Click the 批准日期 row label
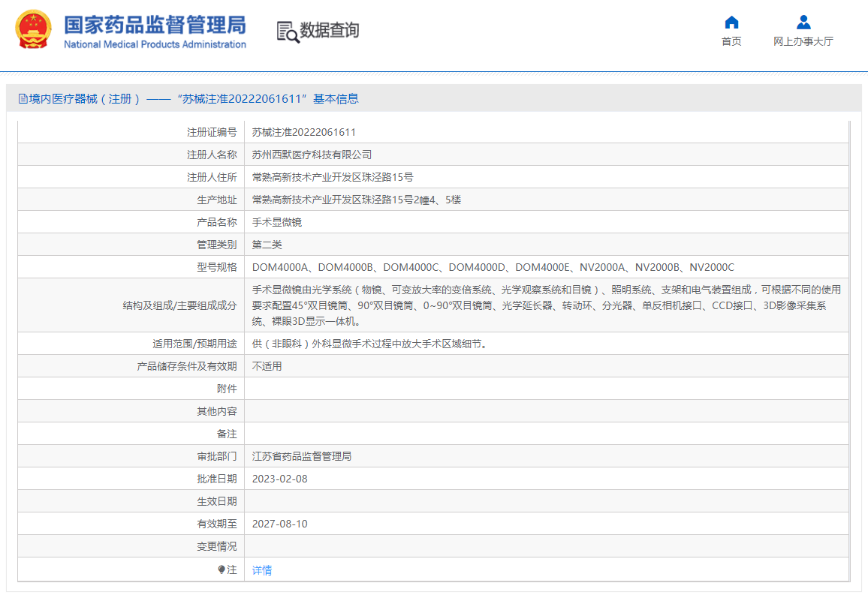 point(217,479)
